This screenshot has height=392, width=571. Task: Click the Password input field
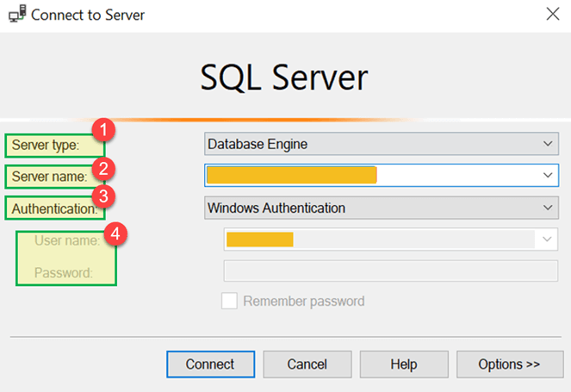(390, 271)
